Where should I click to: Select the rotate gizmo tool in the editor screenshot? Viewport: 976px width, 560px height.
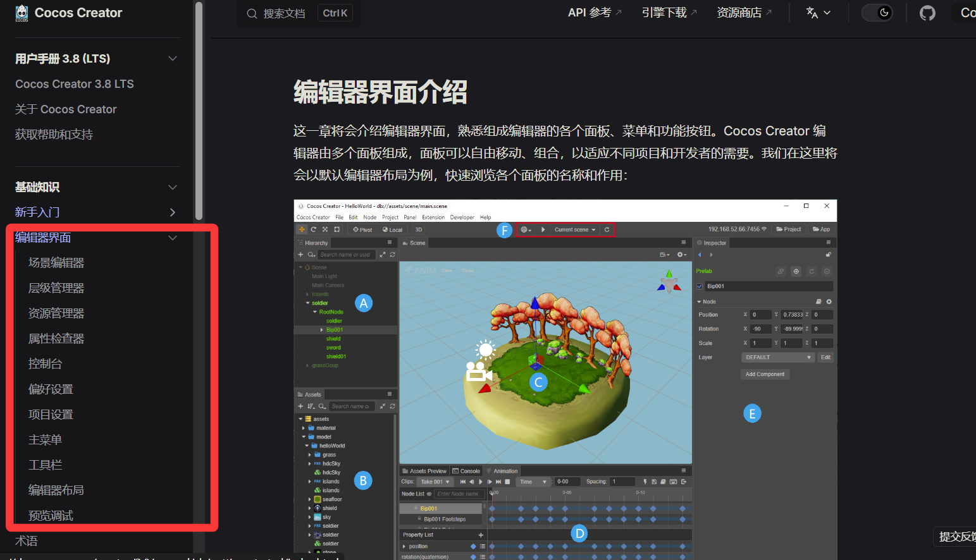point(313,229)
